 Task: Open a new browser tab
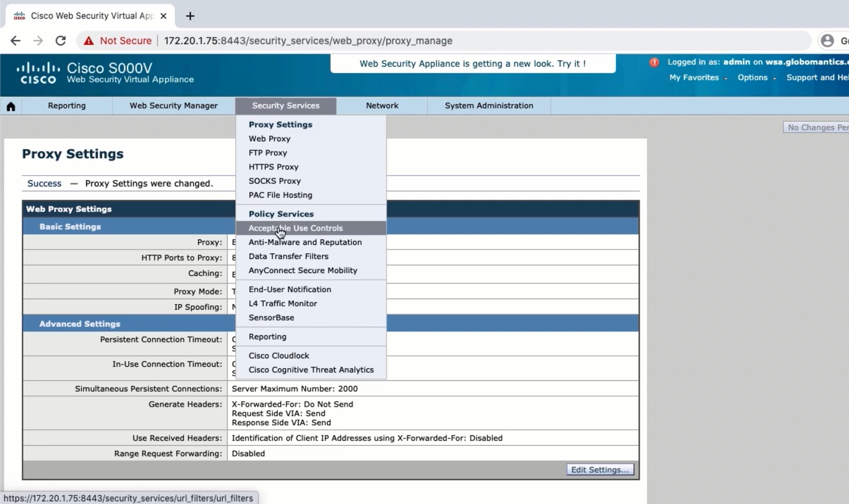pyautogui.click(x=190, y=16)
